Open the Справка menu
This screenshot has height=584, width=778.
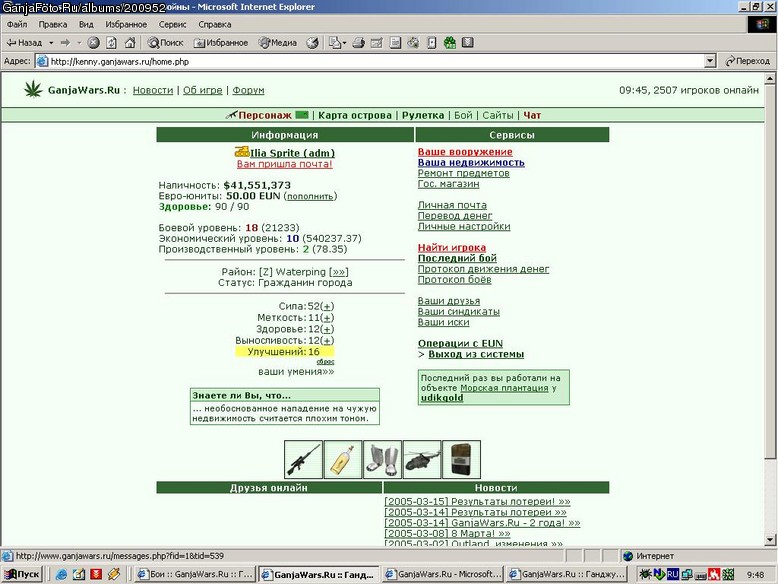pos(215,24)
